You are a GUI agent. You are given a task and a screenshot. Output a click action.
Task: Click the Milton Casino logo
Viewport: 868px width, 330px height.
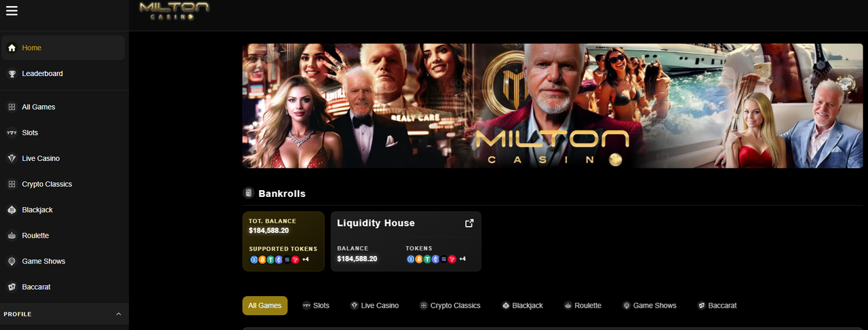[x=174, y=10]
